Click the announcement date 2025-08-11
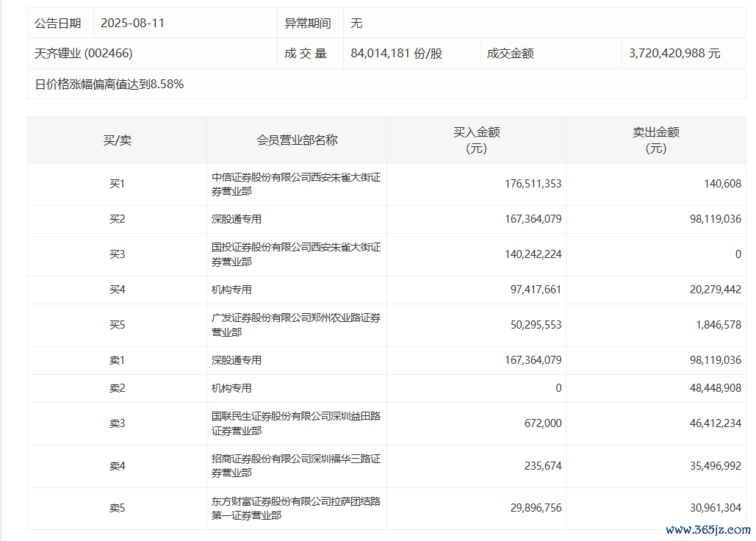 pyautogui.click(x=133, y=24)
